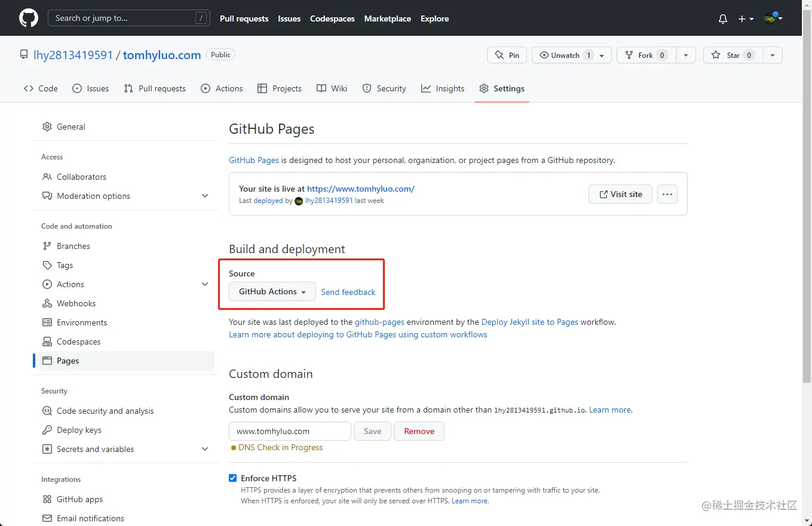The width and height of the screenshot is (812, 526).
Task: Expand the Star lists caret
Action: point(772,55)
